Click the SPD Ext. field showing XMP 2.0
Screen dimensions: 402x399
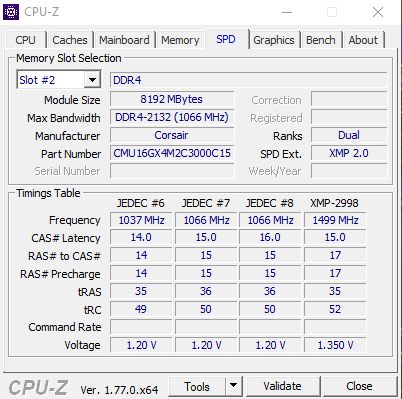pos(349,153)
